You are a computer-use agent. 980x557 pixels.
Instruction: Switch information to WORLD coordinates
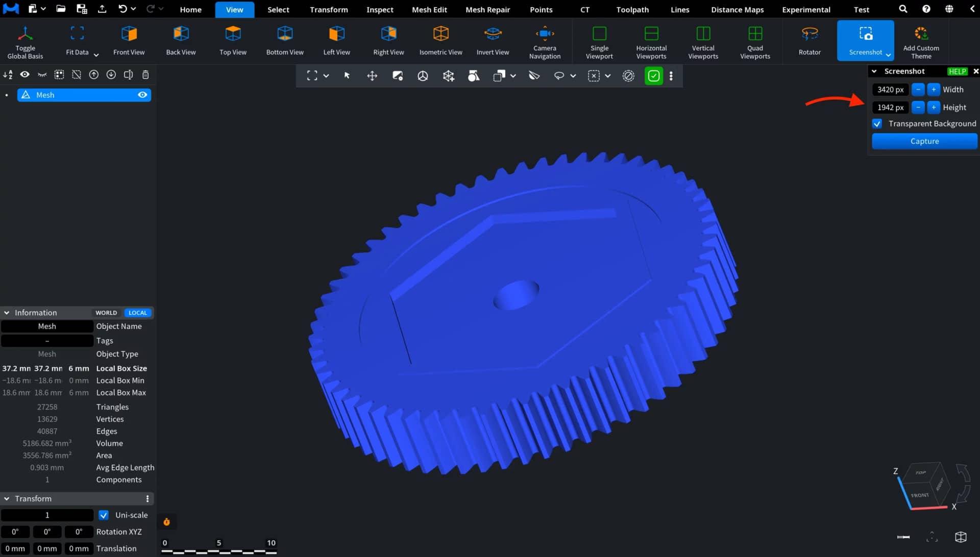click(x=106, y=313)
